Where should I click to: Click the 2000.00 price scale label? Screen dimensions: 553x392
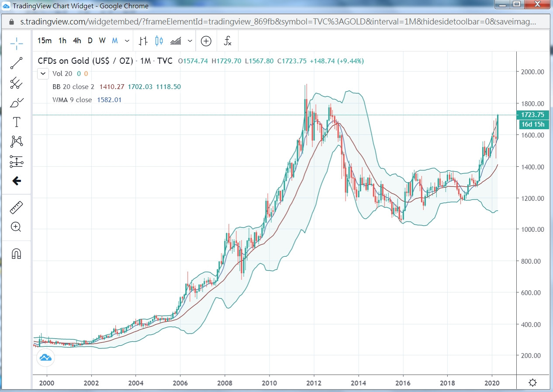coord(533,72)
